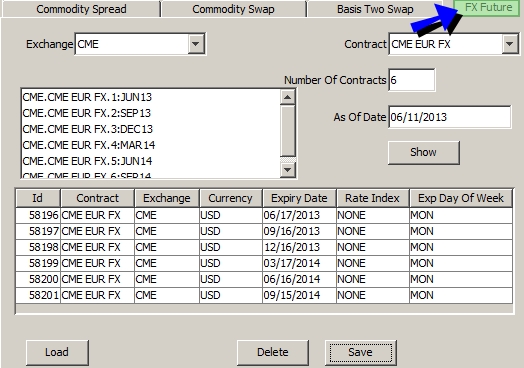This screenshot has height=368, width=524.
Task: Focus the As Of Date field
Action: (449, 117)
